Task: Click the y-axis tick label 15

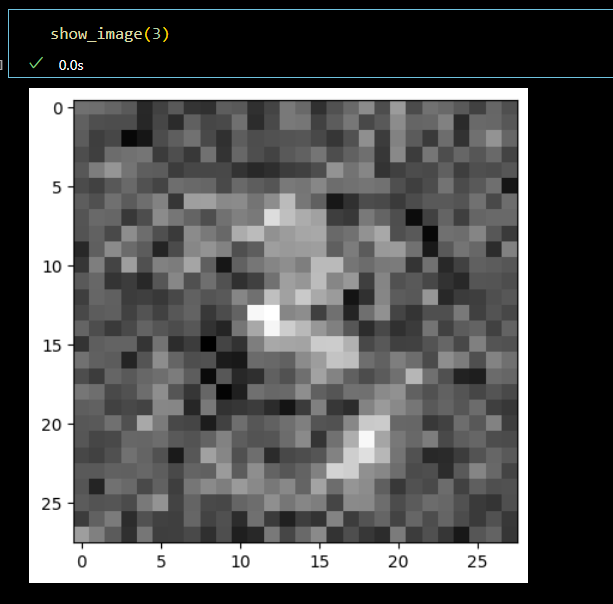Action: pyautogui.click(x=52, y=346)
